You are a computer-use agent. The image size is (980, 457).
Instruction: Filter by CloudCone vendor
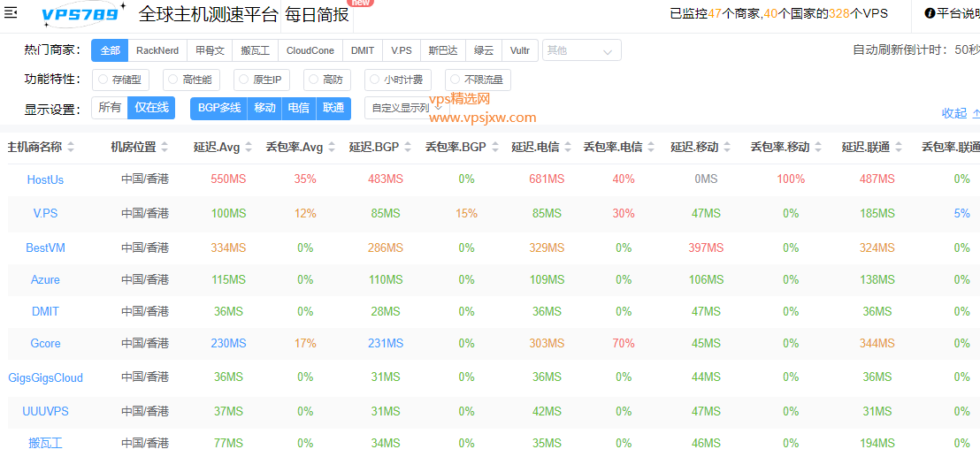click(310, 50)
